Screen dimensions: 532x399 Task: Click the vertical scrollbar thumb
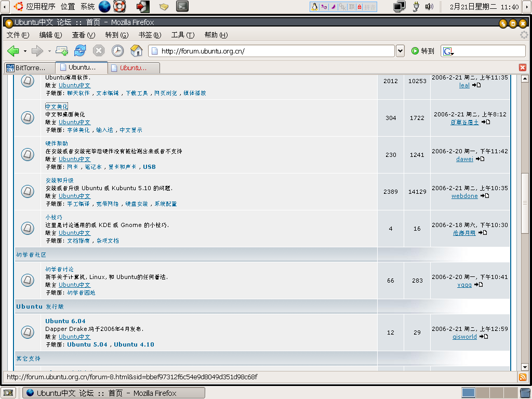(x=525, y=203)
